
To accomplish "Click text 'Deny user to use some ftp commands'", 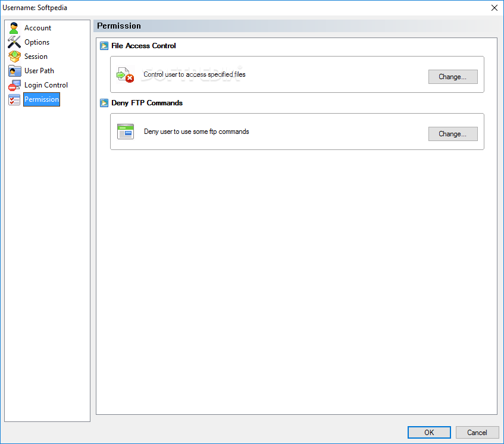I will point(196,132).
